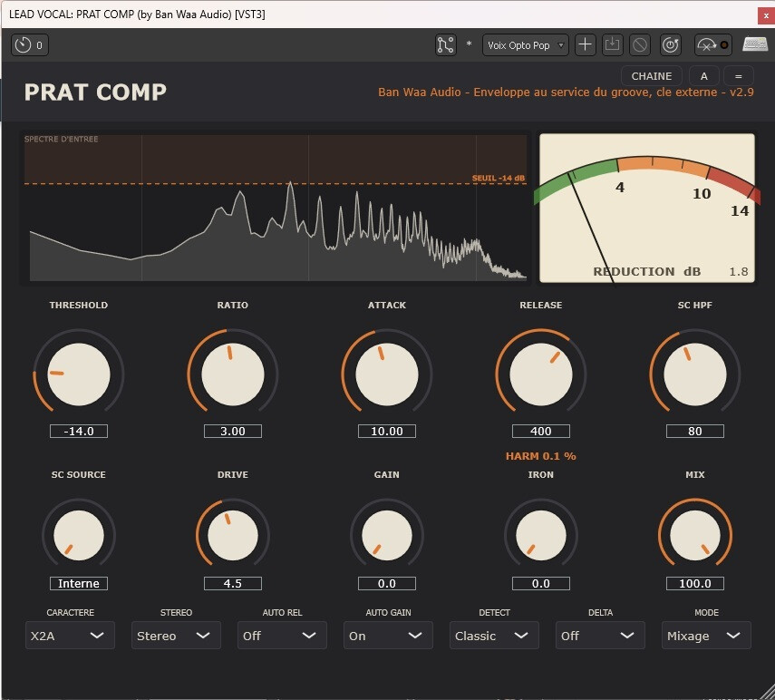Image resolution: width=775 pixels, height=700 pixels.
Task: Open the DETECT Classic dropdown
Action: [x=494, y=636]
